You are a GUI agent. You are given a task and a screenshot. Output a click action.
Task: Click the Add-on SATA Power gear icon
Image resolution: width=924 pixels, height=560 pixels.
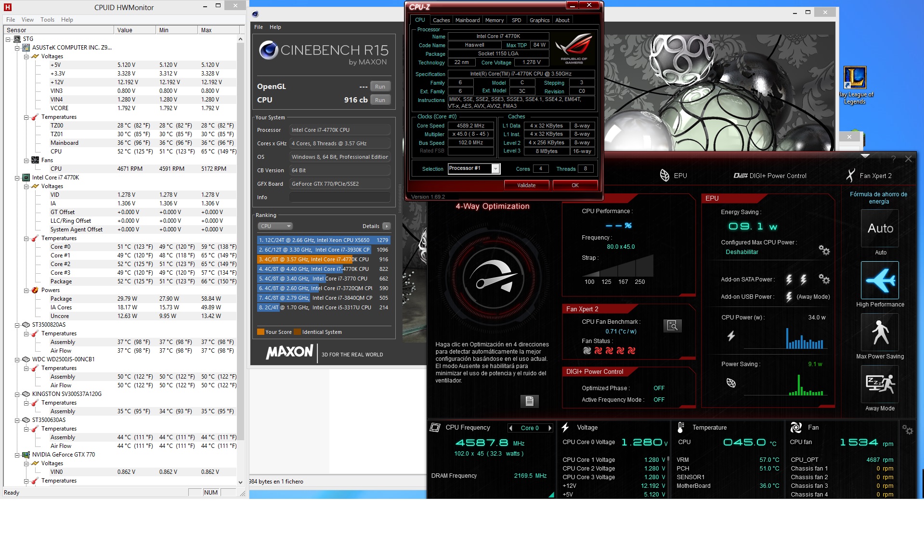click(x=824, y=279)
